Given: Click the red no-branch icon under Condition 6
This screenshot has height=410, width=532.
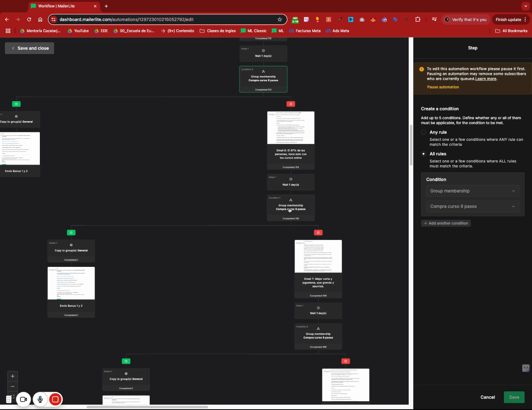Looking at the screenshot, I should tap(291, 104).
